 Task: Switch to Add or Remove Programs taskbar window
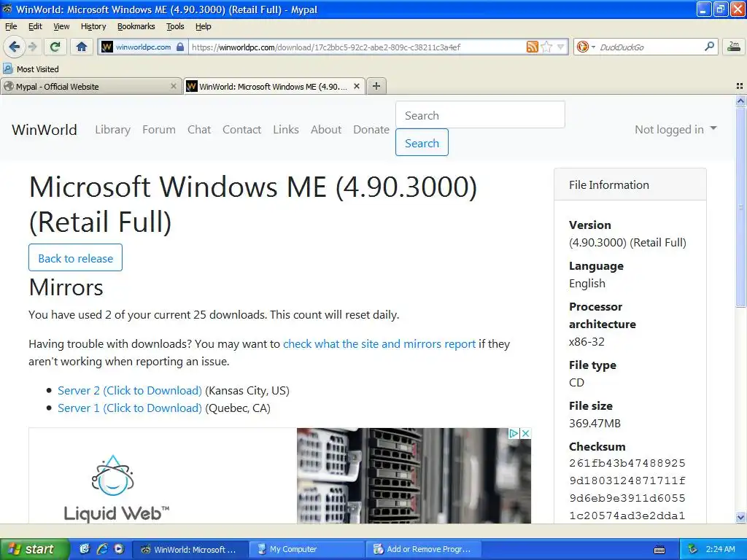[423, 549]
